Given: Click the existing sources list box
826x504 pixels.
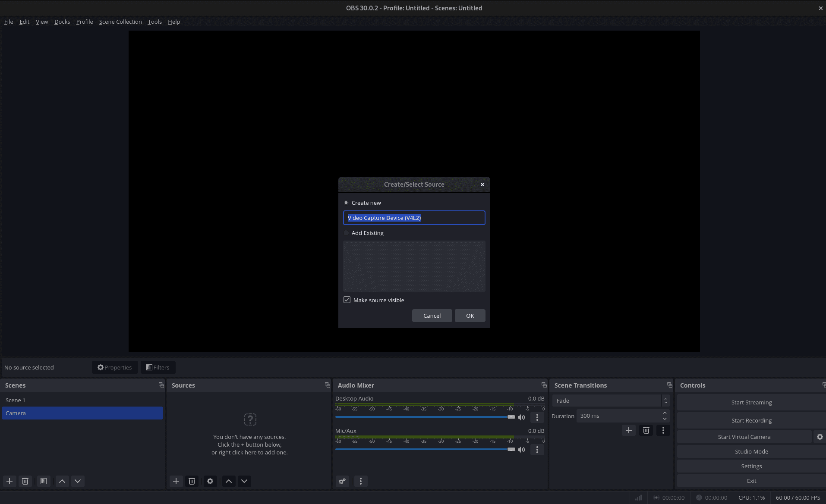Looking at the screenshot, I should [414, 266].
